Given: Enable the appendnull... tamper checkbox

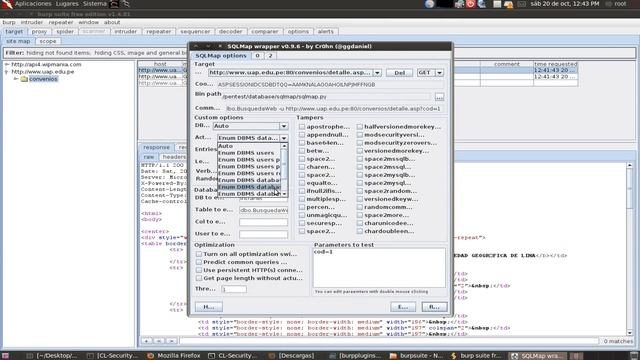Looking at the screenshot, I should 302,135.
